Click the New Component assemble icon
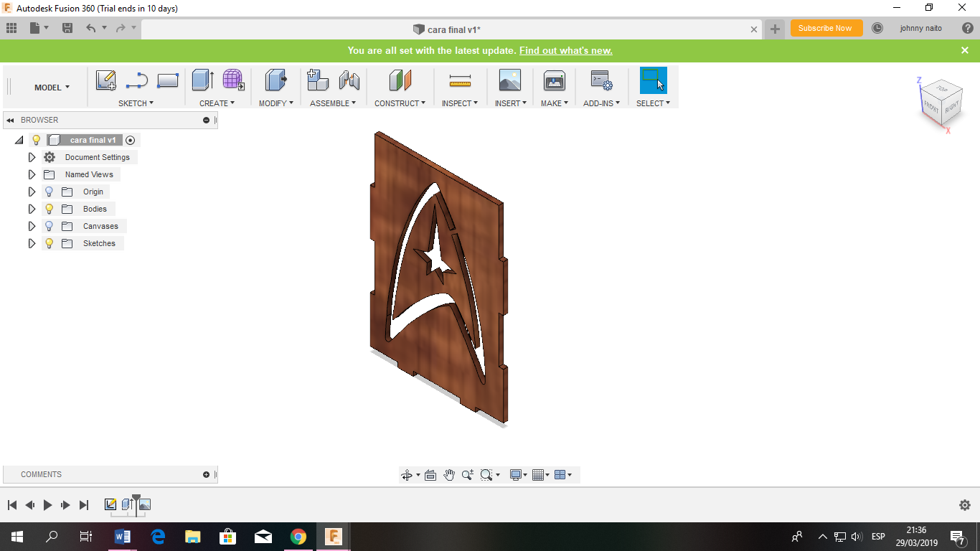 click(318, 80)
